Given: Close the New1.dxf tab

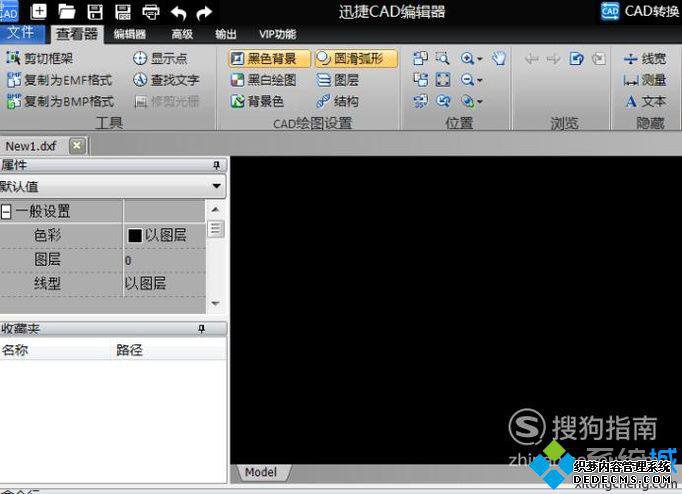Looking at the screenshot, I should tap(77, 146).
